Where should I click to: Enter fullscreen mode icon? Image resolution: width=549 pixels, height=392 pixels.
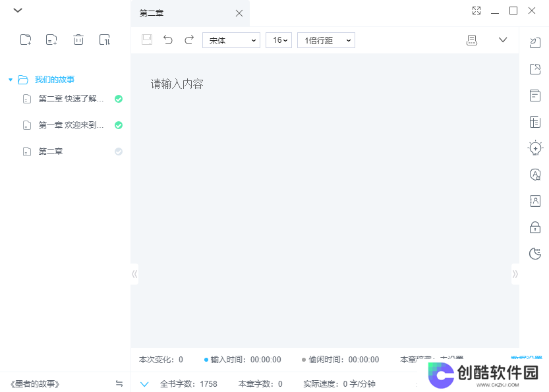477,11
